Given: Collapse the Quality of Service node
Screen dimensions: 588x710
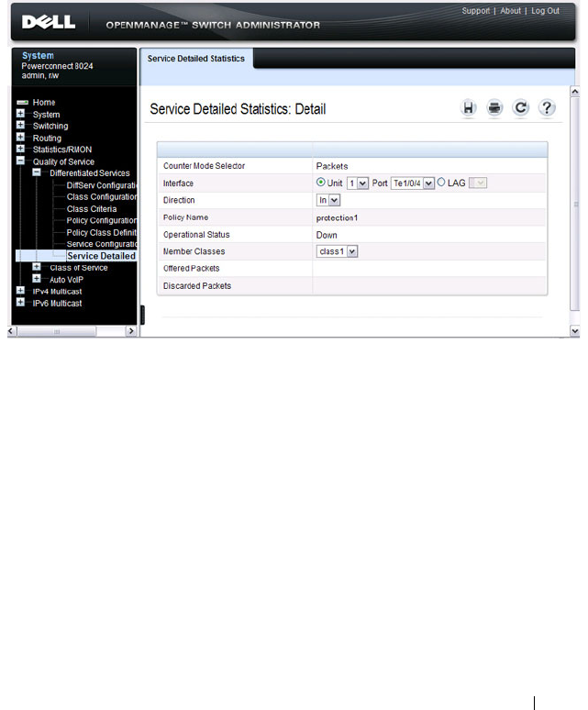Looking at the screenshot, I should 20,161.
